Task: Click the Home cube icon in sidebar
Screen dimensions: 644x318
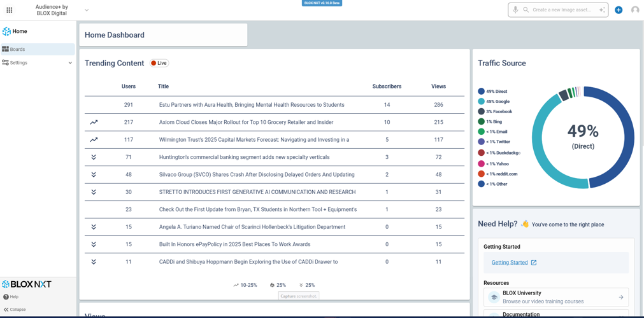Action: 6,31
